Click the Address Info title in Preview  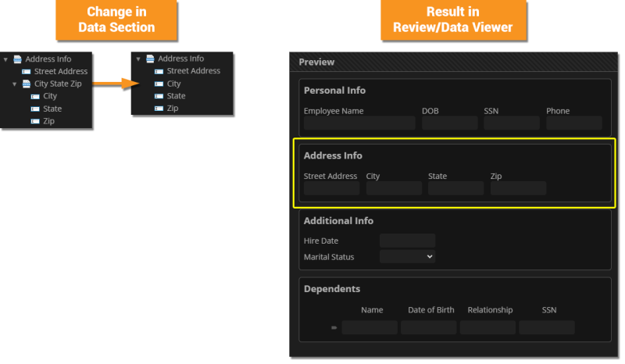[x=333, y=155]
